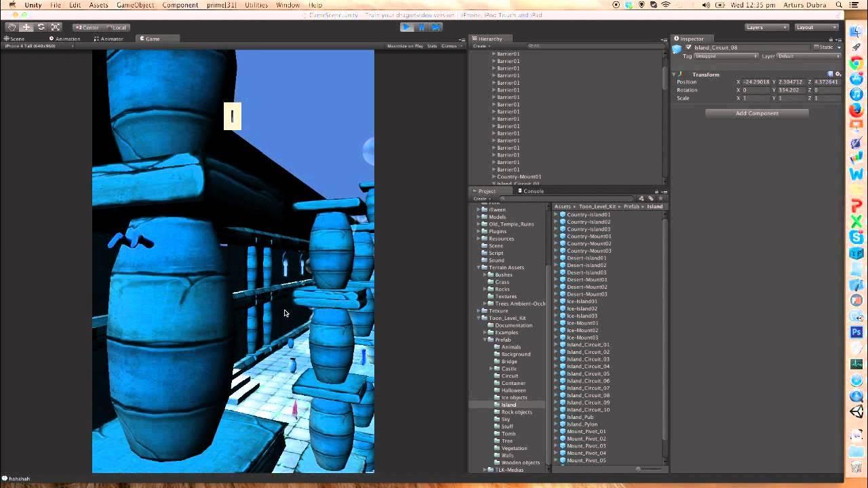The image size is (868, 488).
Task: Toggle Maximize on Play
Action: point(405,46)
